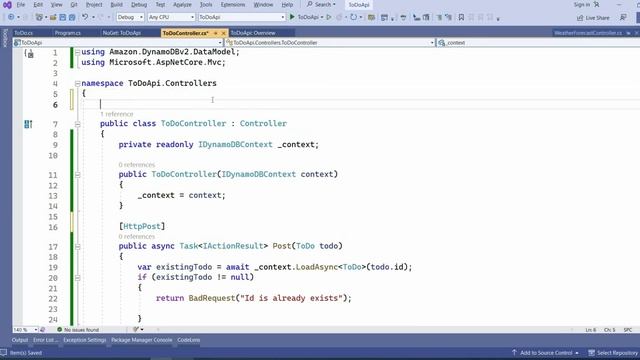Open the Toolbox side panel tab
Screen dimensions: 640x360
(x=5, y=38)
